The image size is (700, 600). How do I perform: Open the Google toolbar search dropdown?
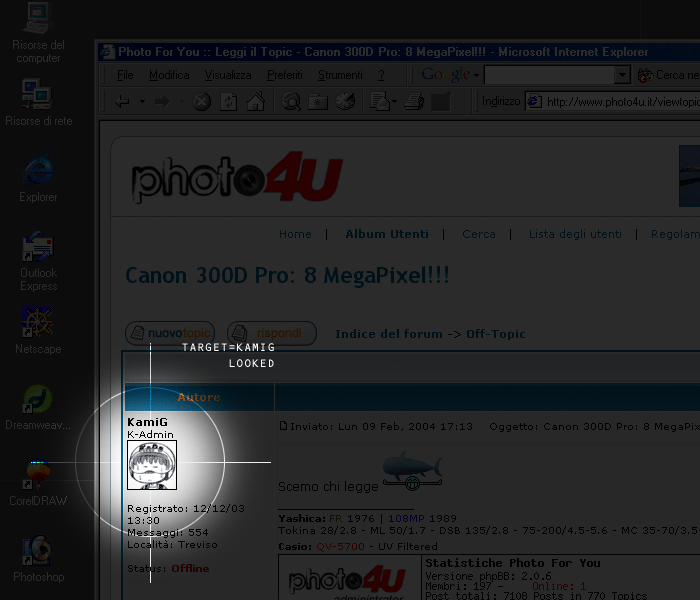click(622, 75)
